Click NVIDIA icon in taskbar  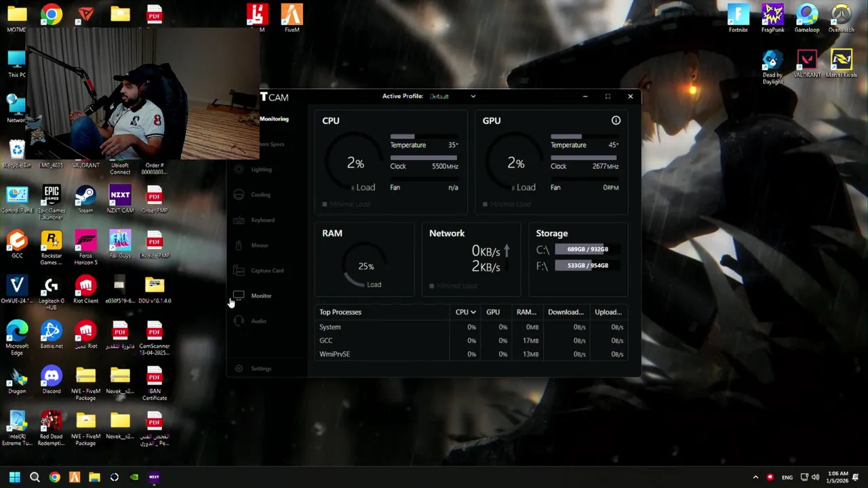134,477
